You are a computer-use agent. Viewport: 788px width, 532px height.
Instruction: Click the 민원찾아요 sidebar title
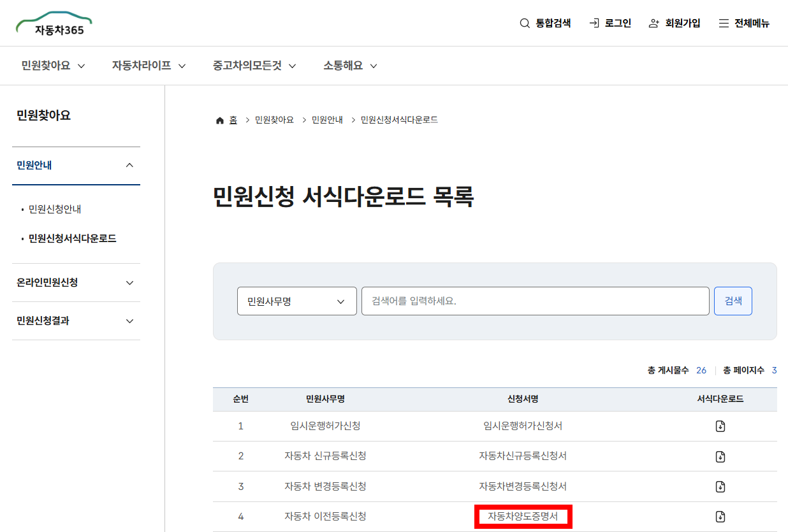tap(43, 115)
